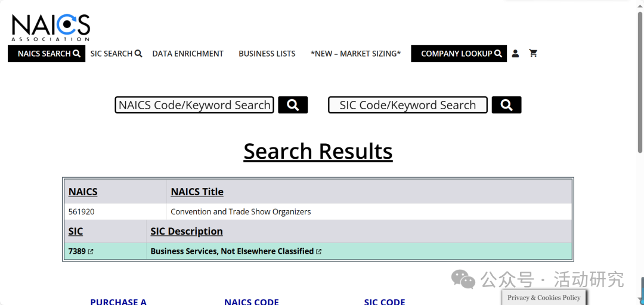Open the NEW – MARKET SIZING page
The height and width of the screenshot is (305, 644).
point(355,54)
